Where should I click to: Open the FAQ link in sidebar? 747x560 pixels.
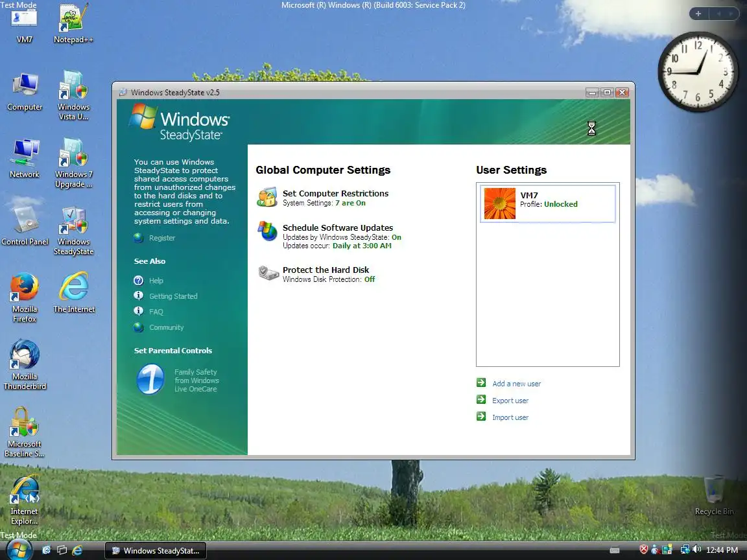point(156,312)
